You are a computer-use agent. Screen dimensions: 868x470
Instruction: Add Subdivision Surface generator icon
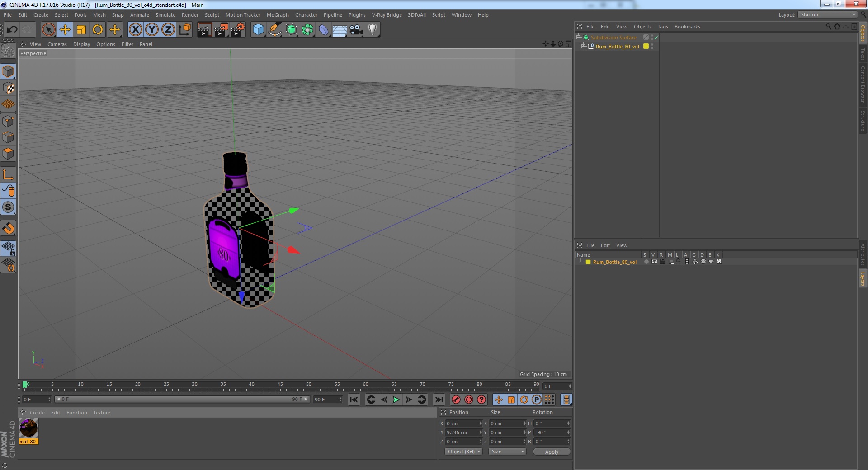pos(291,30)
